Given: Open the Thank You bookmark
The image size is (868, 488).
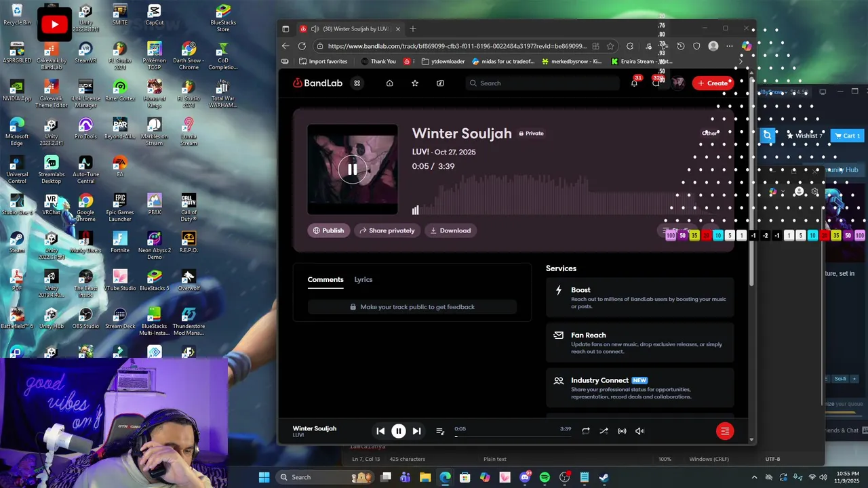Looking at the screenshot, I should pyautogui.click(x=378, y=62).
